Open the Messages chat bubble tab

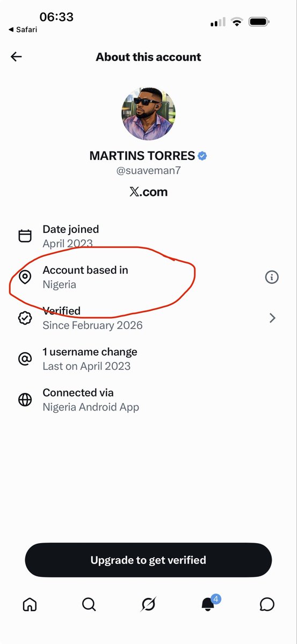(x=267, y=604)
